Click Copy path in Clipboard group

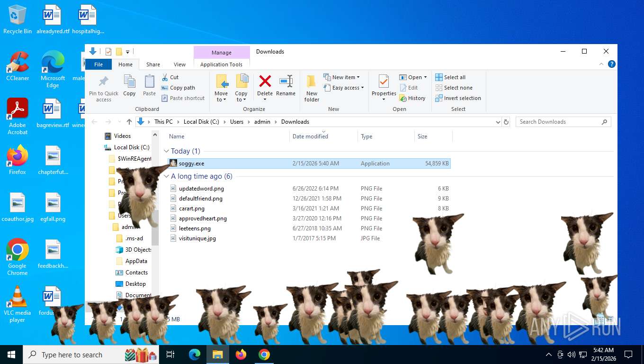coord(178,88)
